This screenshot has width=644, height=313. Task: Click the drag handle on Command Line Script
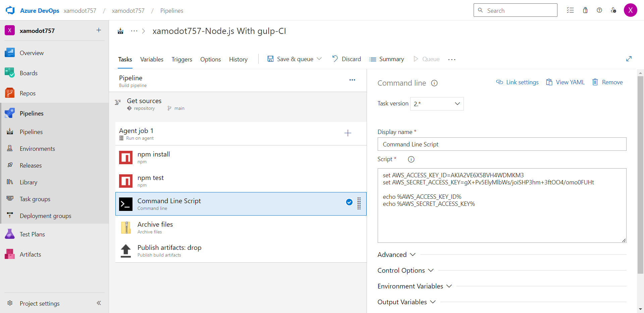tap(359, 204)
